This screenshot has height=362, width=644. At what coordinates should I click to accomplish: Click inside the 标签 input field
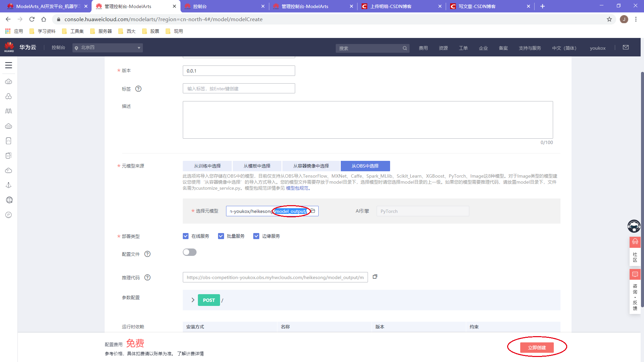[x=238, y=88]
